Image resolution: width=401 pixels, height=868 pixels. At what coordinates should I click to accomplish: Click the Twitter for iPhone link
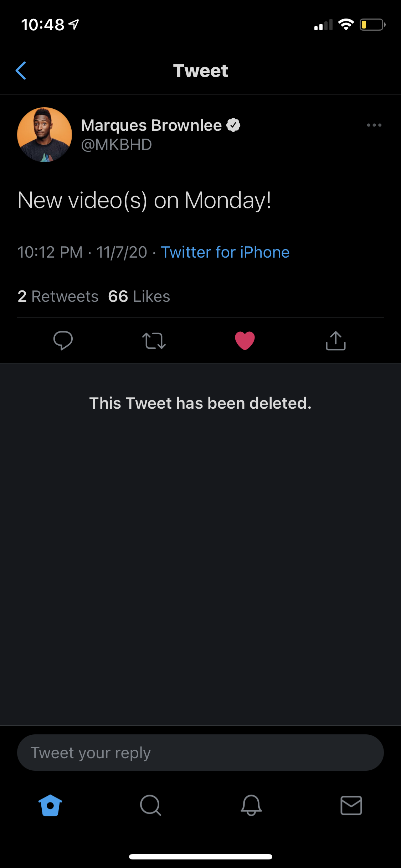[225, 252]
